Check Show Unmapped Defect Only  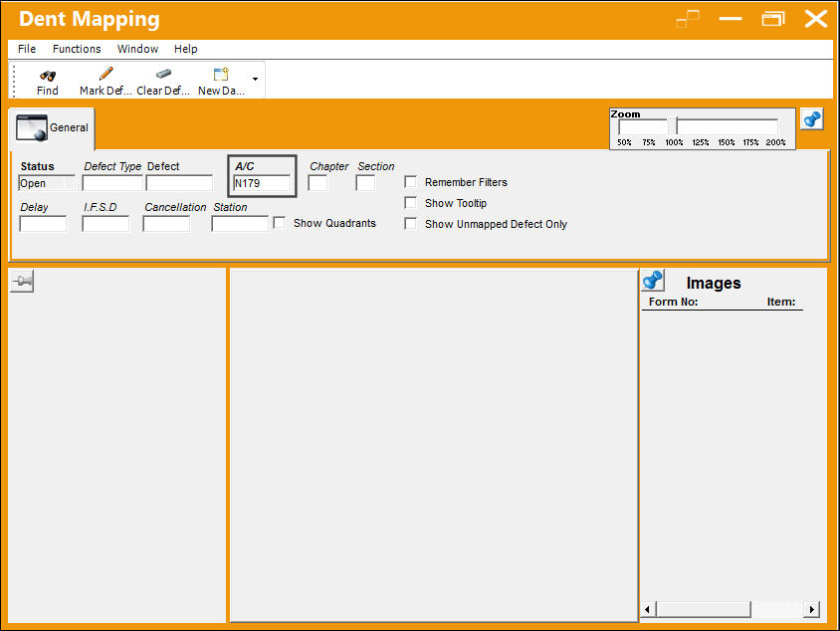point(410,223)
